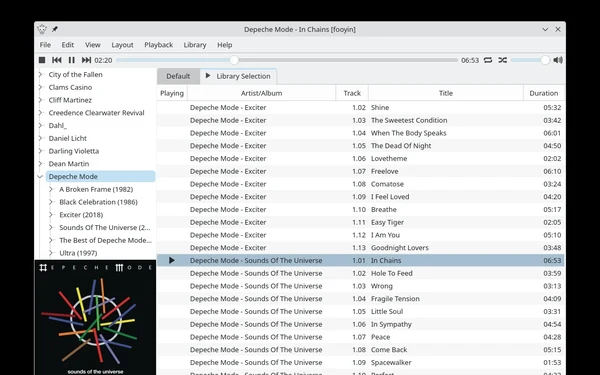Image resolution: width=600 pixels, height=375 pixels.
Task: Toggle shuffle playback icon
Action: click(503, 60)
